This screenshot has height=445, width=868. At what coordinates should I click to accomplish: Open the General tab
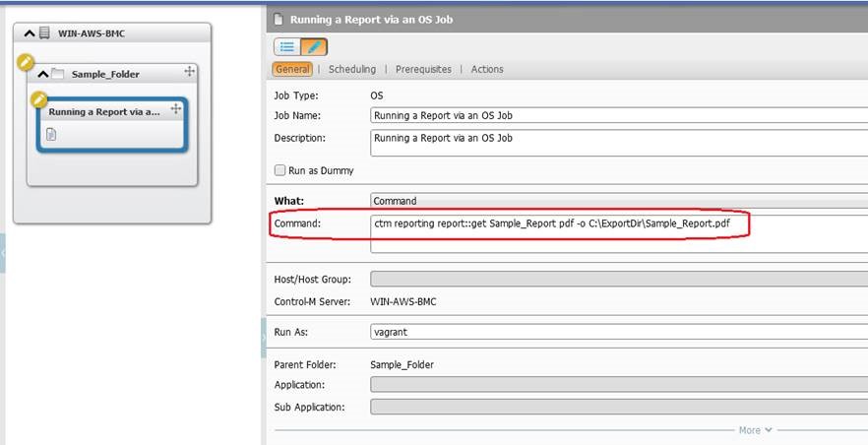pos(292,69)
